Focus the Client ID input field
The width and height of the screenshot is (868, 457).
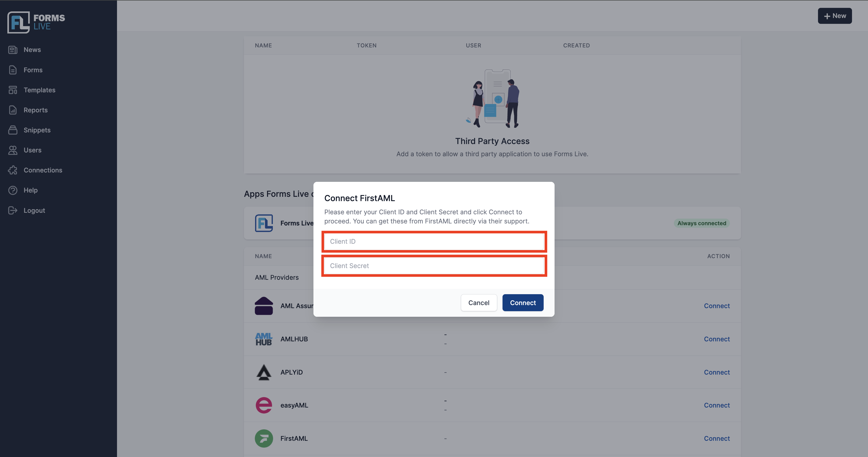point(434,241)
